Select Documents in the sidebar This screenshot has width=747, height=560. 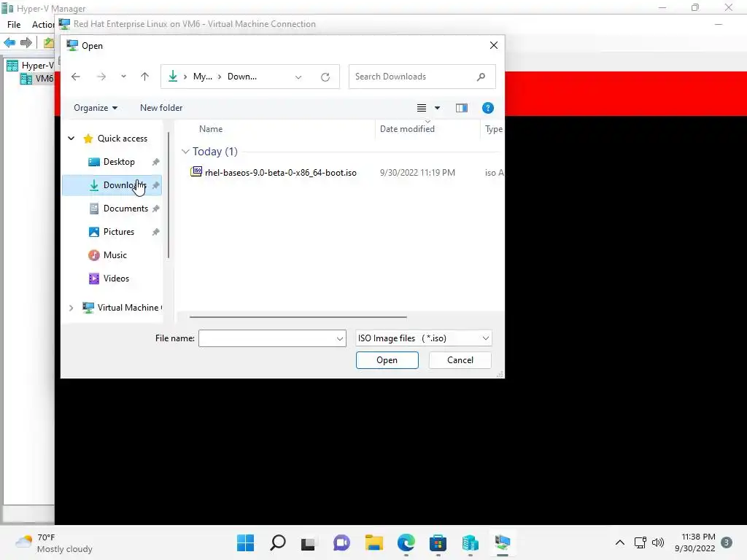[125, 209]
